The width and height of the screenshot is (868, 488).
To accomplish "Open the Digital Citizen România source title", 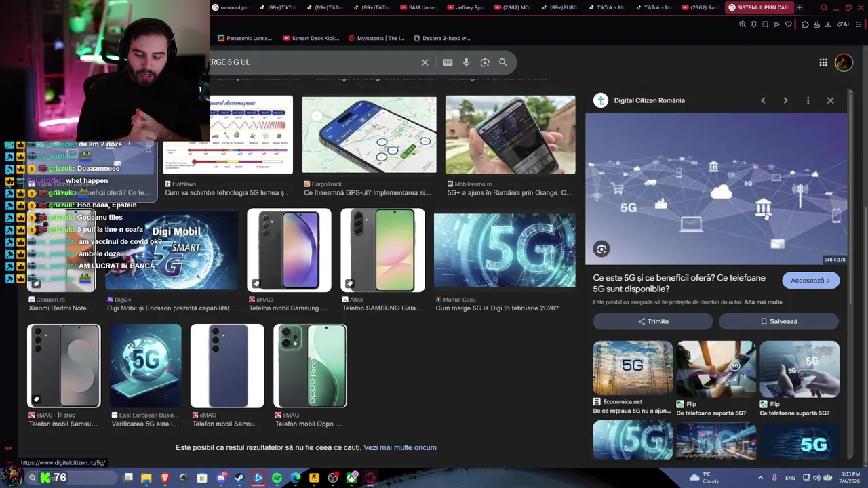I will click(x=649, y=100).
